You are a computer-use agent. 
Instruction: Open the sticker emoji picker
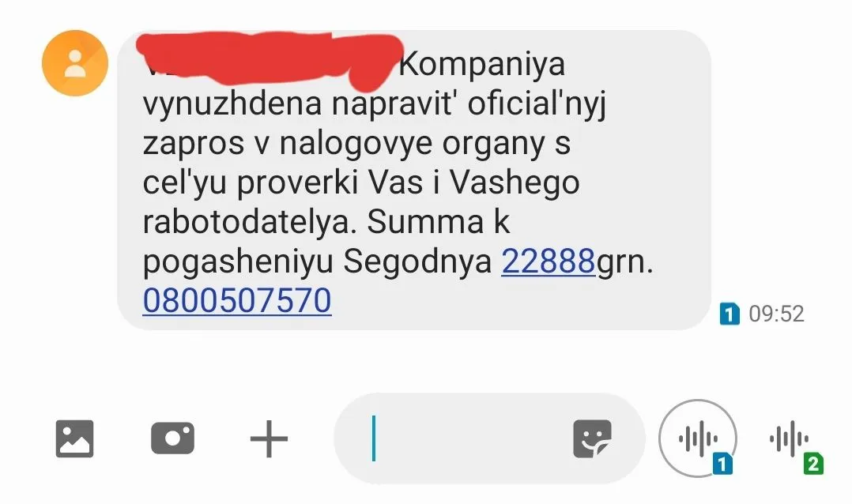592,438
